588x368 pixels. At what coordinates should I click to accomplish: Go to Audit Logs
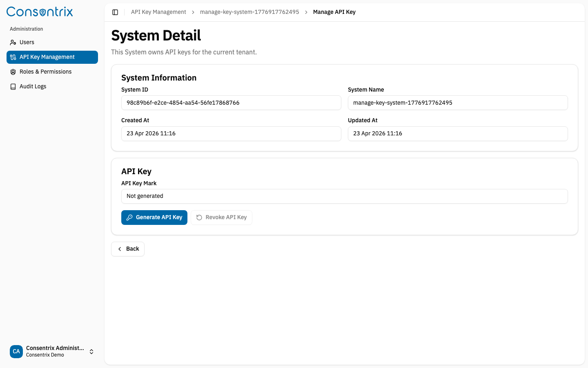point(52,87)
